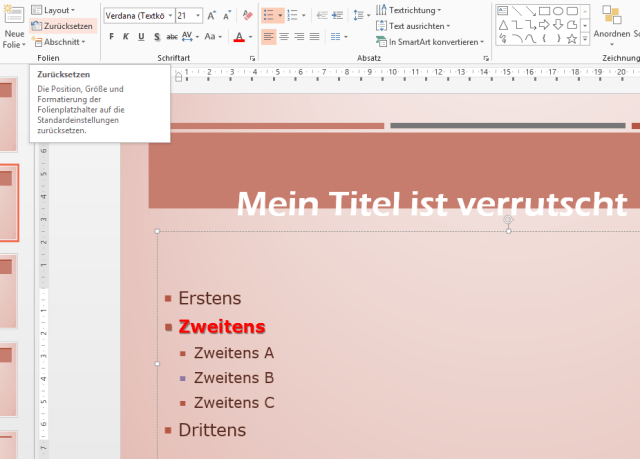This screenshot has width=640, height=459.
Task: Select the elbow connector shape
Action: (517, 25)
